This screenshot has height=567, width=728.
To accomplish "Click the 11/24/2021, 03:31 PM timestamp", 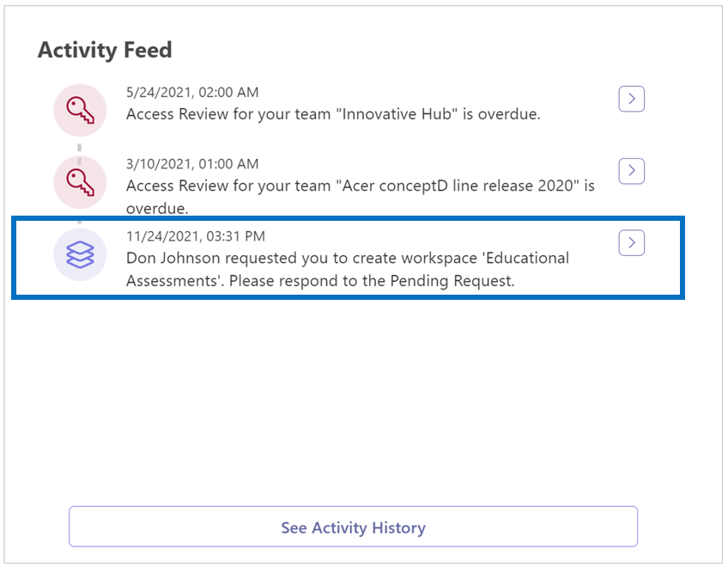I will (196, 236).
